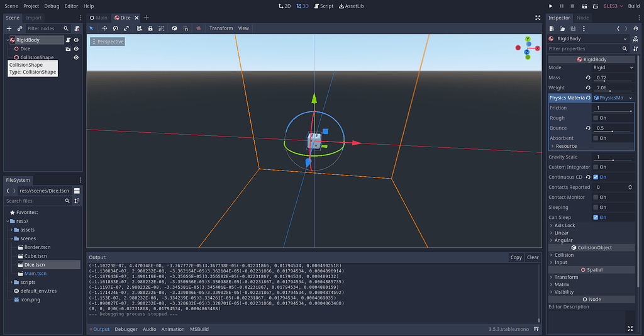Enable distraction-free mode icon

(x=538, y=18)
